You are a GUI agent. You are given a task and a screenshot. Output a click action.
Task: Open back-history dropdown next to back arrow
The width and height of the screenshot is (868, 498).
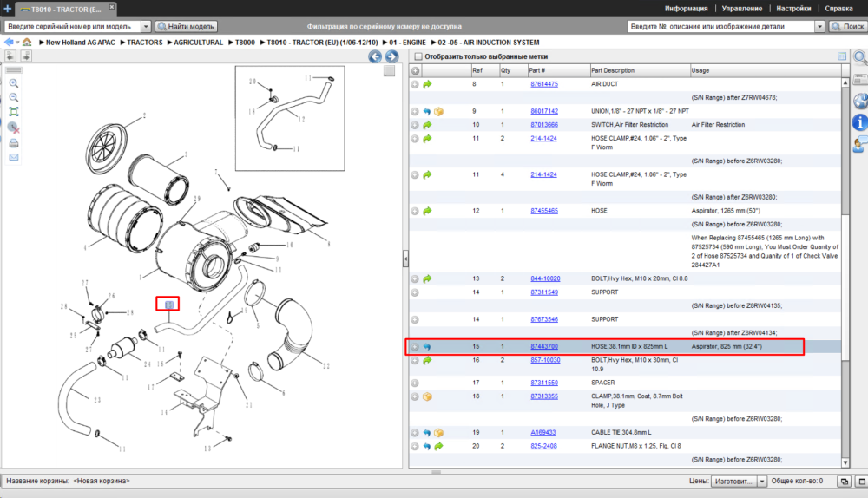tap(17, 43)
